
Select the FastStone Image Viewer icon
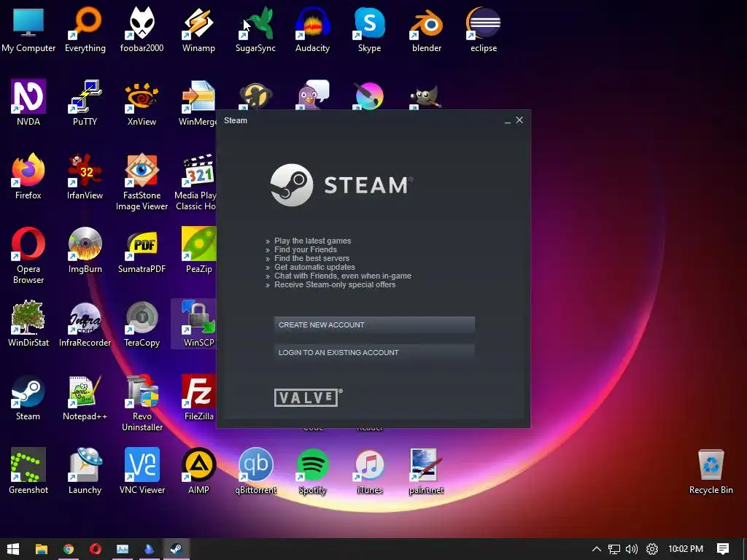pos(142,182)
